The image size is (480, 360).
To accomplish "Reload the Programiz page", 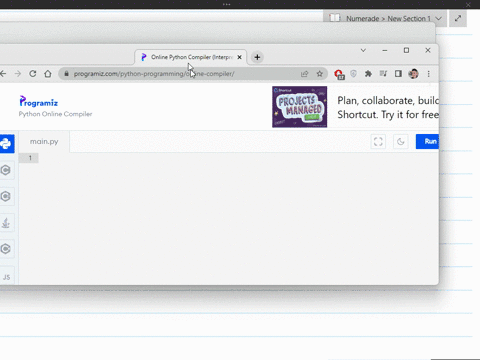I will pyautogui.click(x=33, y=74).
